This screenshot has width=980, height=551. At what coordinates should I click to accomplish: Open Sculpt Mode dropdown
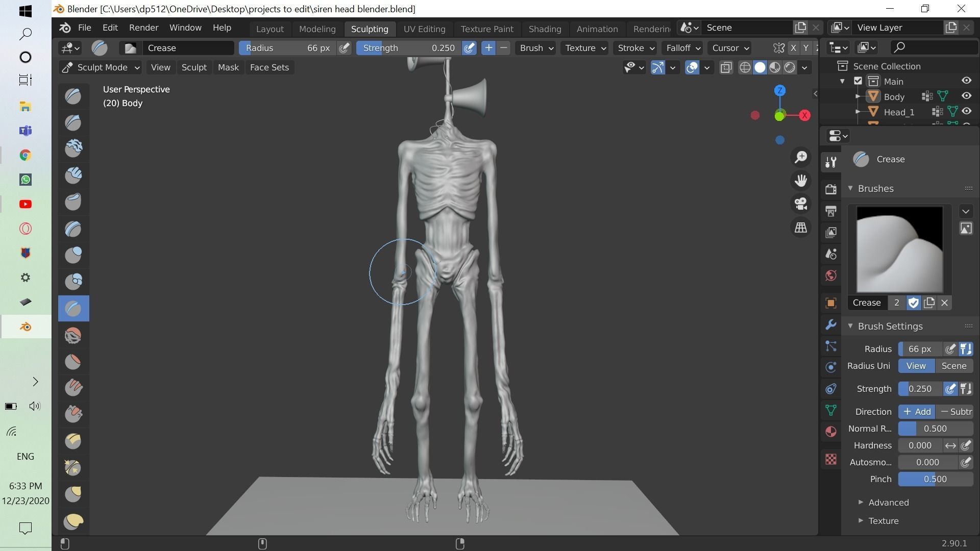pyautogui.click(x=100, y=67)
